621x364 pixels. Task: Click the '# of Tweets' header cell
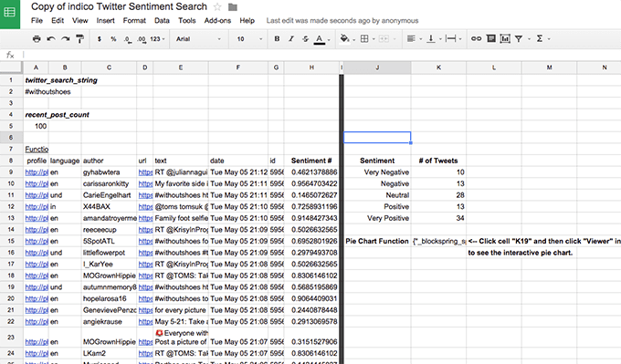pos(439,161)
